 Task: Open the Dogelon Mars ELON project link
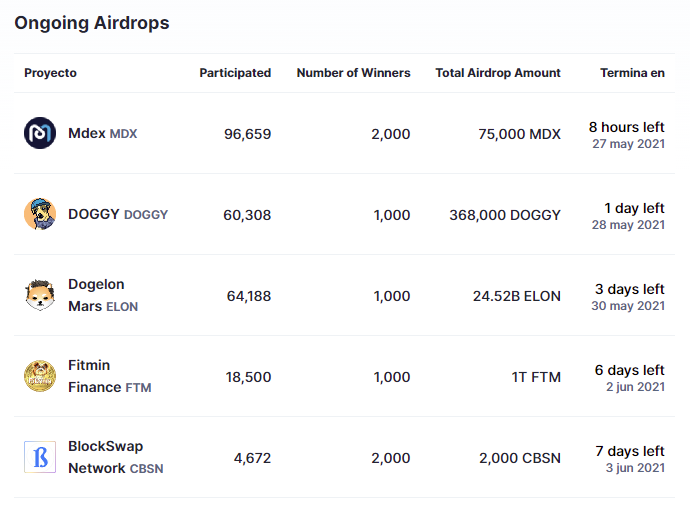click(x=103, y=295)
